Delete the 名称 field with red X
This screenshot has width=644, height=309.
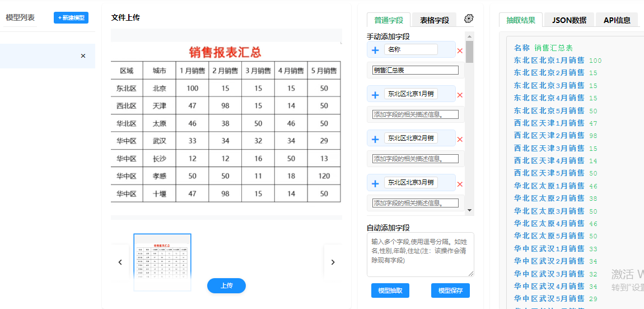tap(460, 51)
